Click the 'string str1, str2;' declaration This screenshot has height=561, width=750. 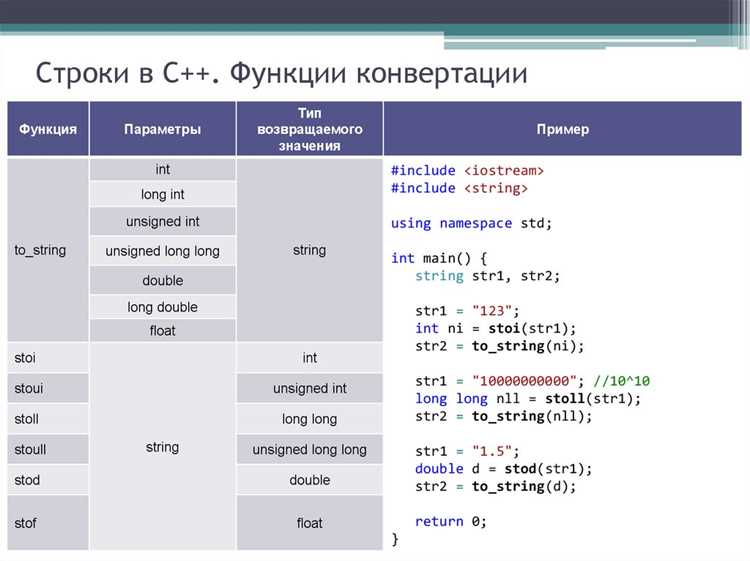pyautogui.click(x=487, y=276)
